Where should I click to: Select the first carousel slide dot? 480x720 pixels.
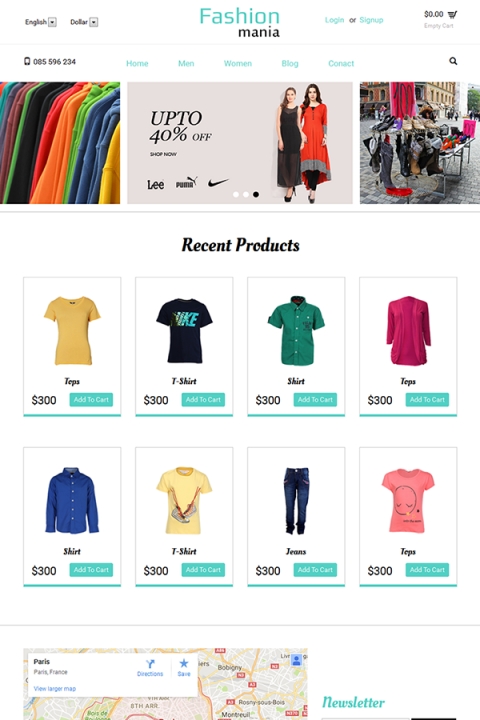pos(236,195)
